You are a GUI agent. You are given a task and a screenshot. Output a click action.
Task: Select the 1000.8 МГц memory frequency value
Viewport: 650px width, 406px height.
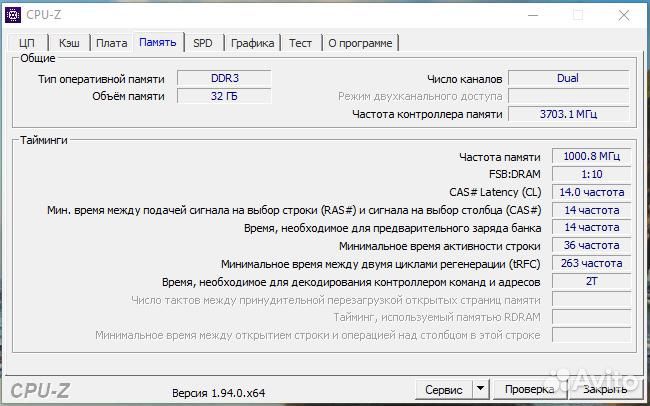pos(592,156)
